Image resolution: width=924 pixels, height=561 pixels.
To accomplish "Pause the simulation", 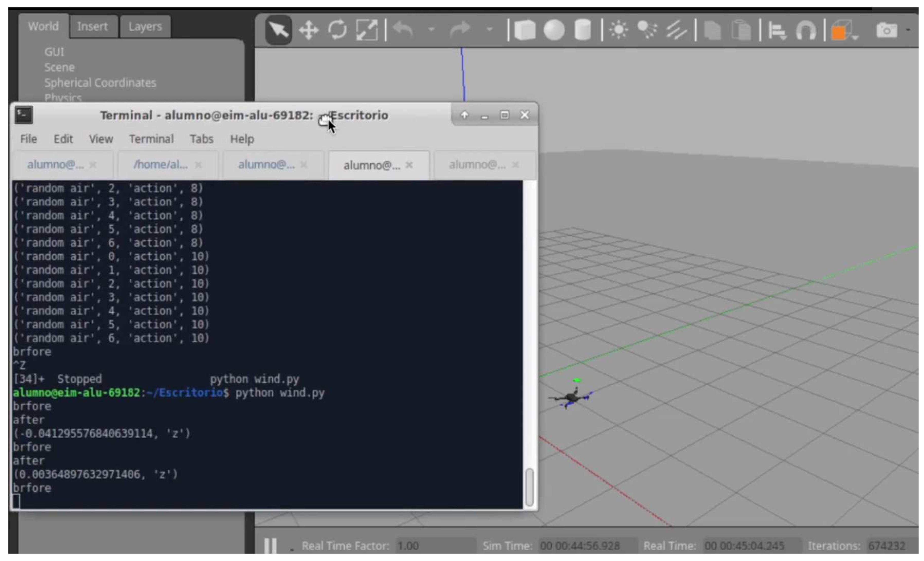I will 270,546.
